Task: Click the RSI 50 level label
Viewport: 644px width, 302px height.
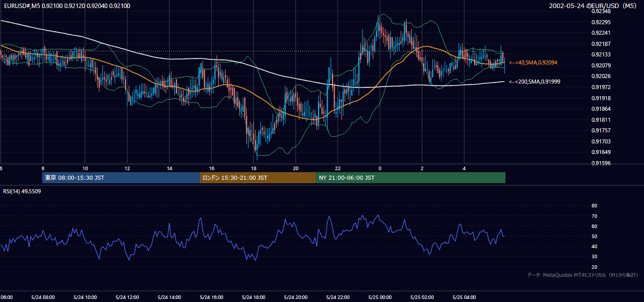Action: (x=594, y=236)
